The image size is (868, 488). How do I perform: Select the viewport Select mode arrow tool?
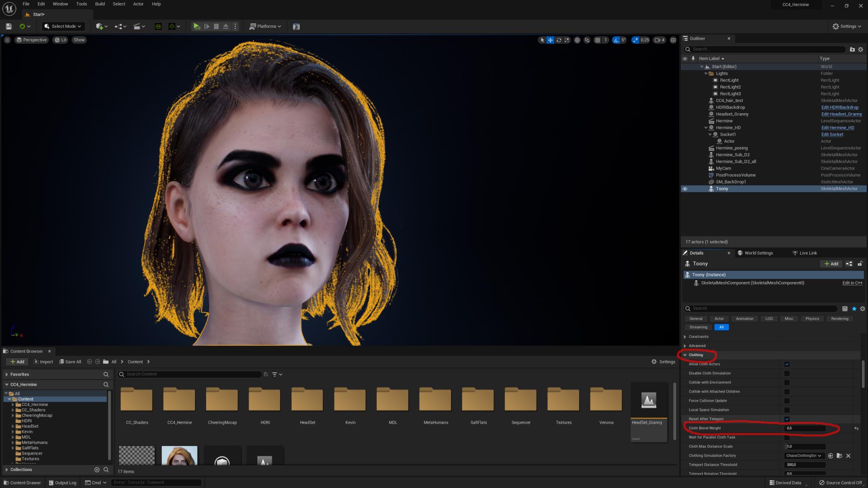(542, 40)
